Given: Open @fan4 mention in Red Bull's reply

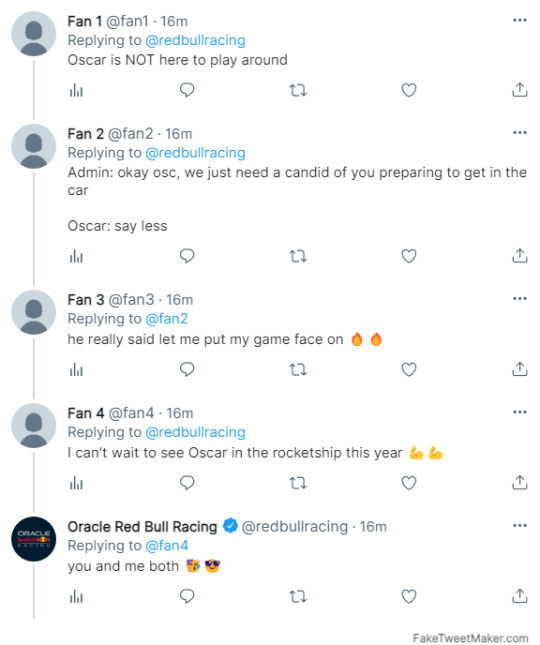Looking at the screenshot, I should click(x=167, y=545).
